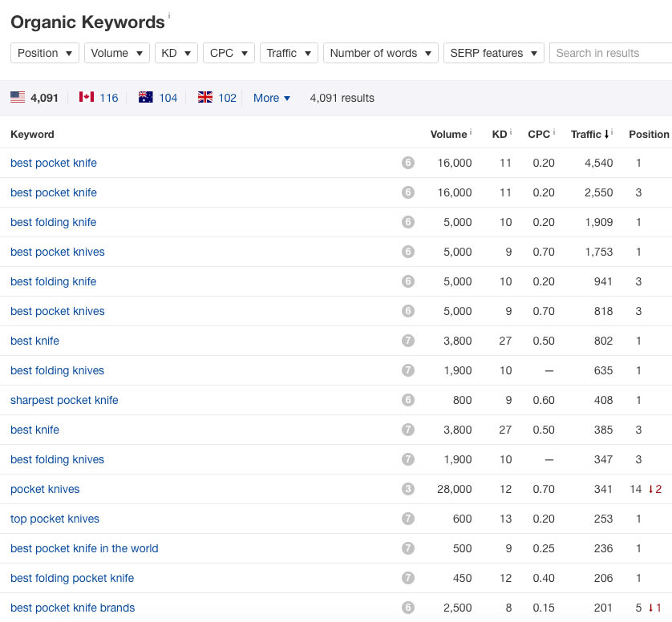The width and height of the screenshot is (672, 622).
Task: Click SERP badge for best folding pocket knife
Action: coord(408,578)
